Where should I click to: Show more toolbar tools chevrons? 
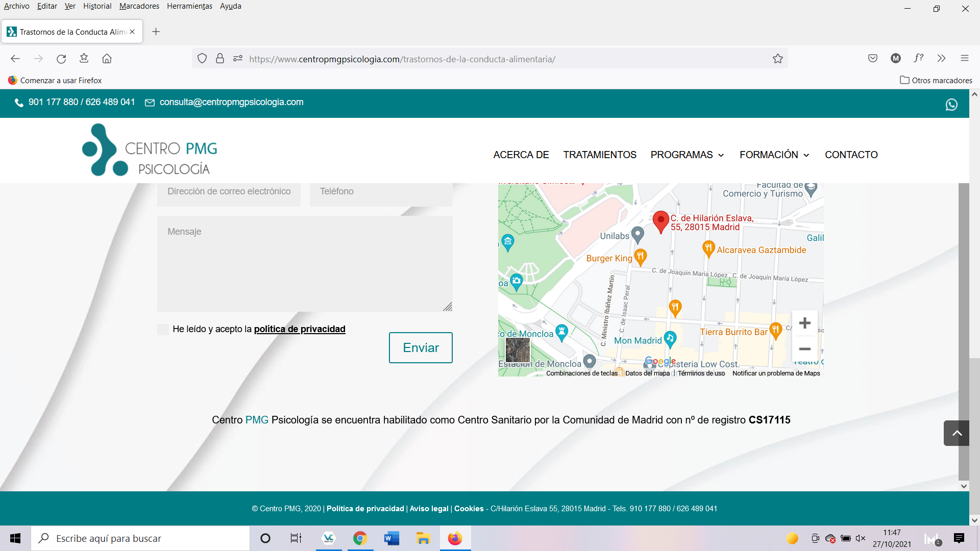click(x=942, y=58)
